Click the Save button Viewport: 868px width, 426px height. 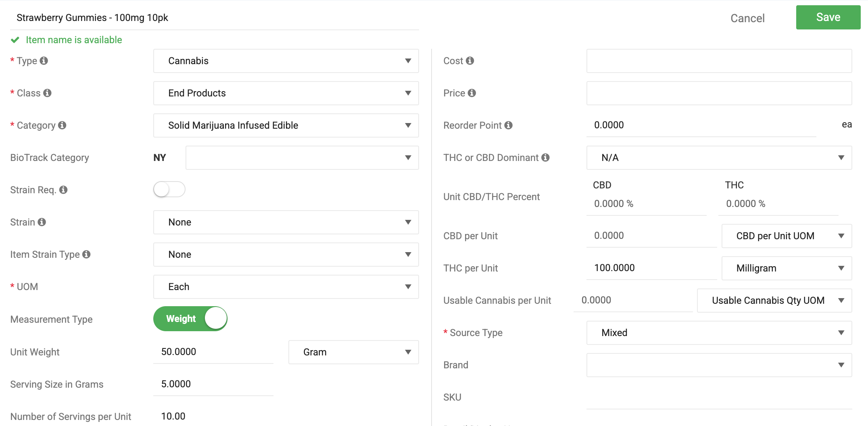(828, 17)
